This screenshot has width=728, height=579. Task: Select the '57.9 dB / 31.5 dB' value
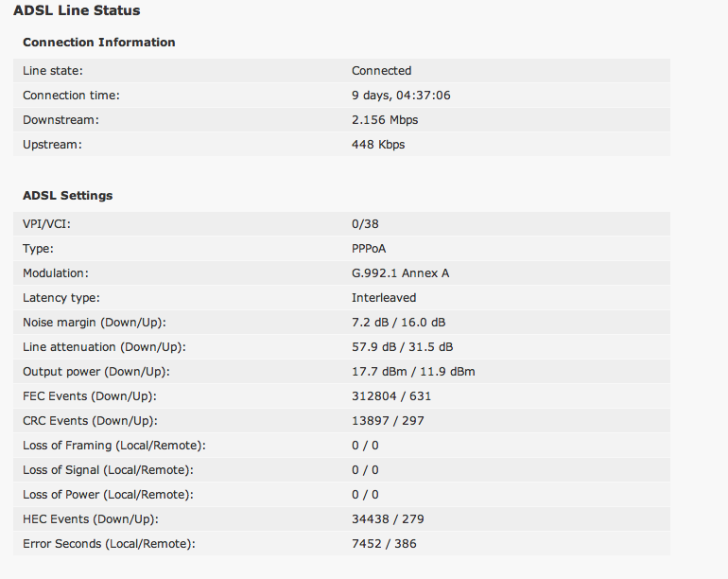[402, 347]
